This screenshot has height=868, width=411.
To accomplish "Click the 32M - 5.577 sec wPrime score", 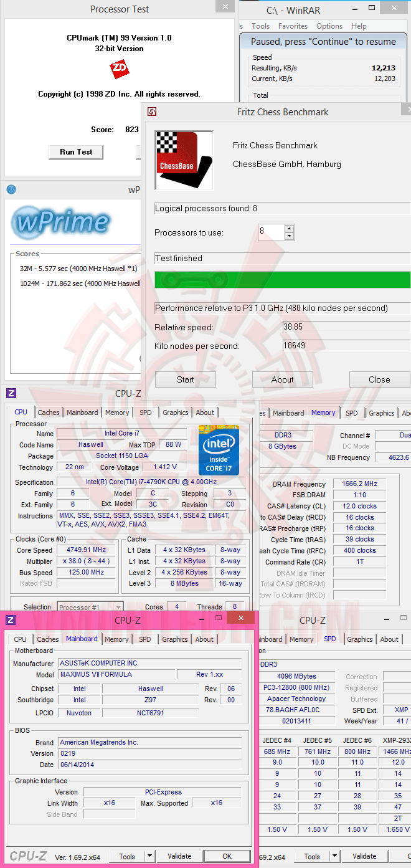I will (x=80, y=269).
